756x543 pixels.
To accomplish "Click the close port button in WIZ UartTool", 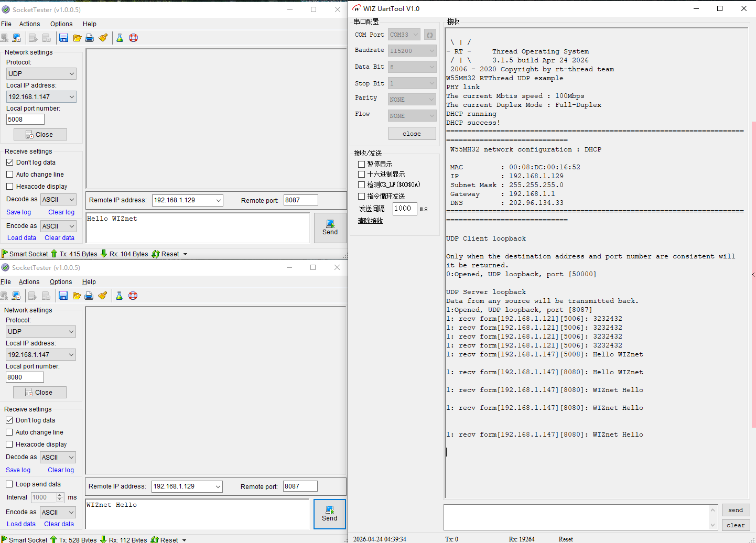I will pos(412,134).
